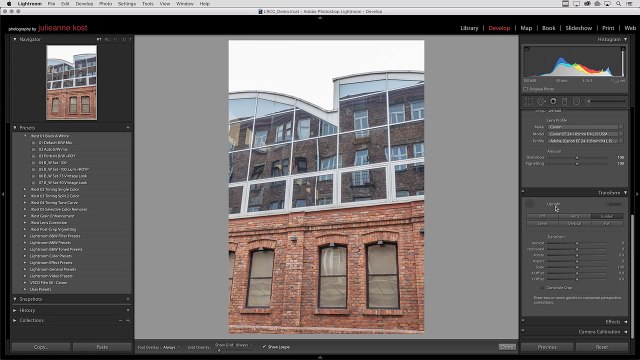640x360 pixels.
Task: Switch to the Map module
Action: tap(526, 28)
